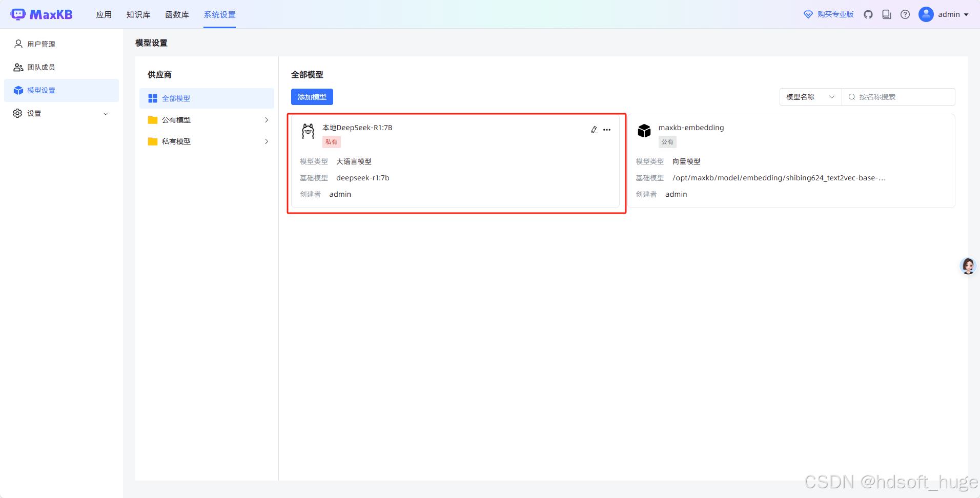Click the 公有模型 folder icon
The image size is (980, 498).
tap(153, 120)
